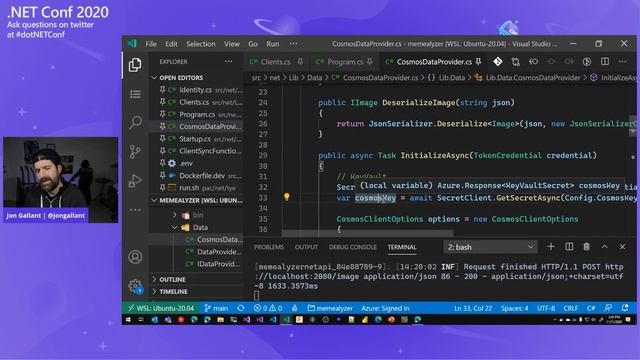Unpin the Program.cs tab
640x360 pixels.
tap(370, 62)
